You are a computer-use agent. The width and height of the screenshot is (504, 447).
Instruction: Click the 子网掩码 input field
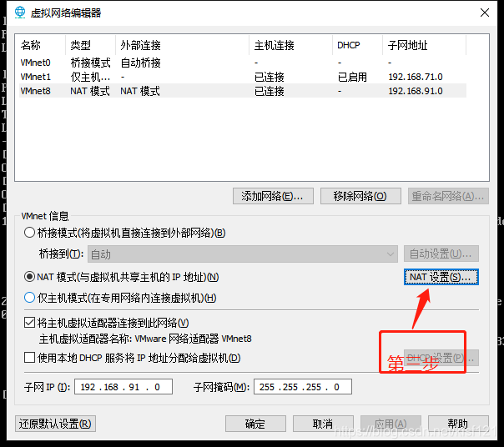pyautogui.click(x=303, y=387)
